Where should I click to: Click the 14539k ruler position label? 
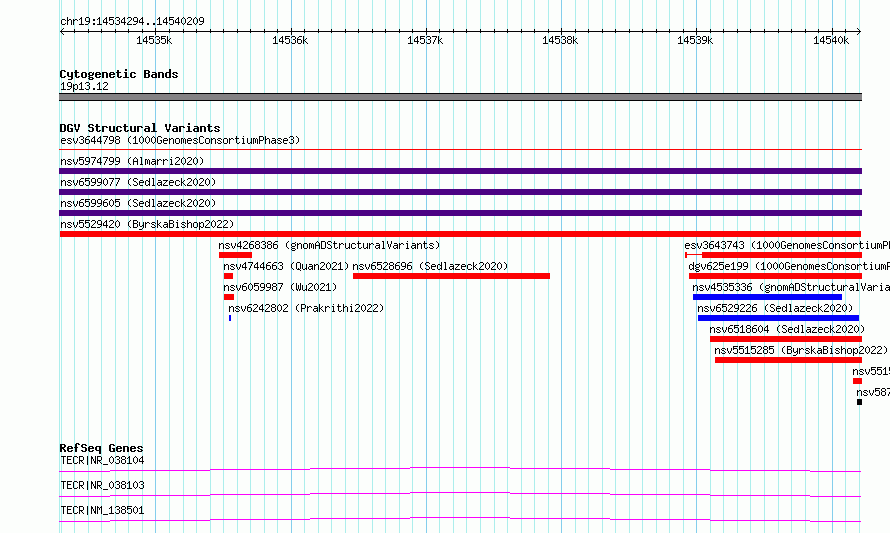(x=695, y=40)
